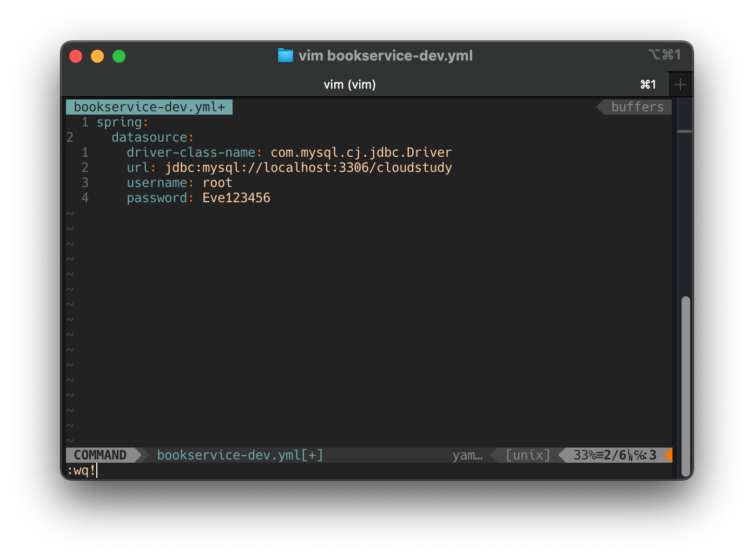Screen dimensions: 754x560
Task: Click the bookservice-dev.yml[+] filename in the statusline
Action: point(240,455)
